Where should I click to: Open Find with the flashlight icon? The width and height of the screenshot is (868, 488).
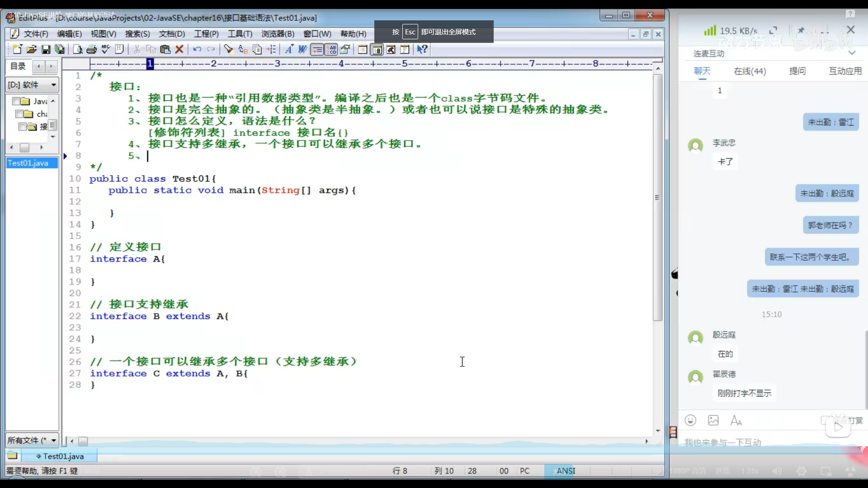click(228, 49)
